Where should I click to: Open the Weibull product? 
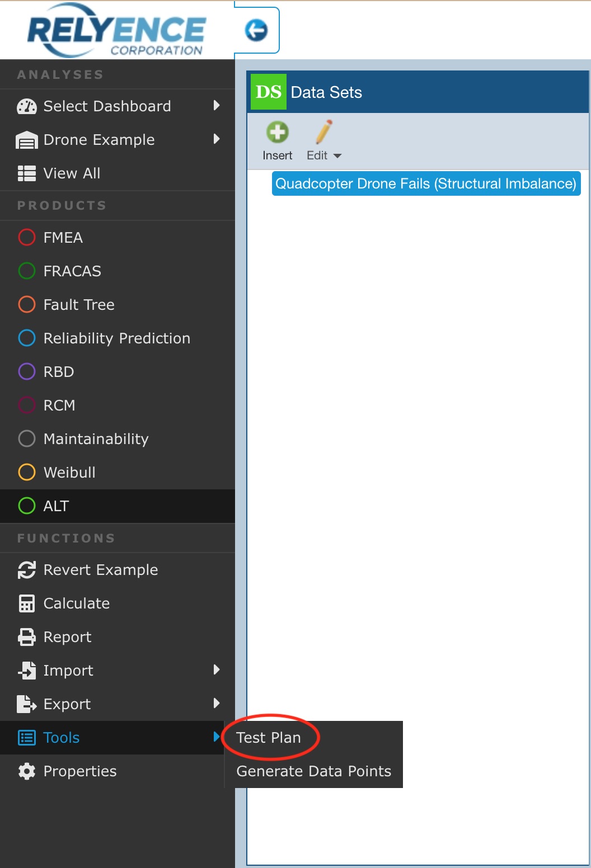pos(69,473)
